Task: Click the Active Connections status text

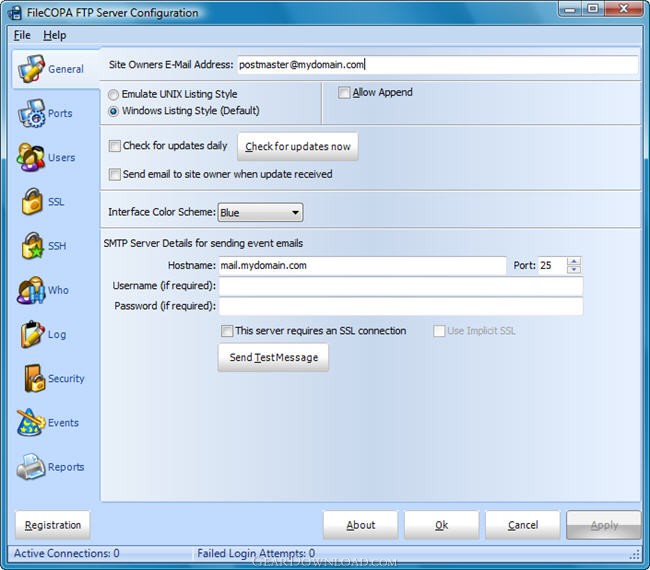Action: [x=67, y=553]
